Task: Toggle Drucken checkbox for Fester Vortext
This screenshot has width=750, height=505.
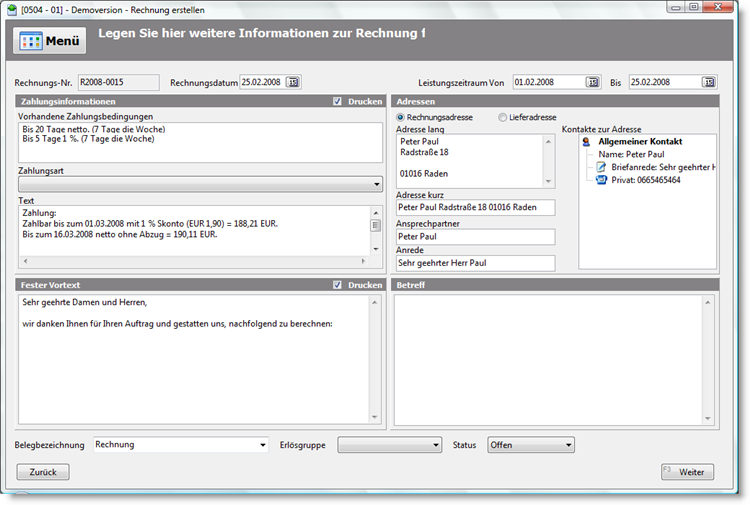Action: [x=338, y=285]
